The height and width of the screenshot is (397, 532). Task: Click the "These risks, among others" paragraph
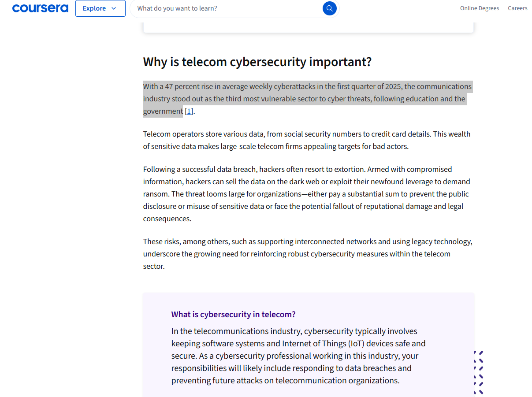click(307, 254)
